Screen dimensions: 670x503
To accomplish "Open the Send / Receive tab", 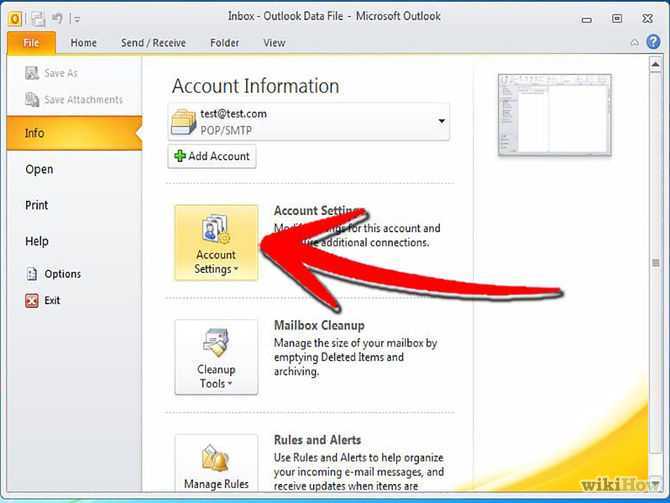I will coord(153,43).
